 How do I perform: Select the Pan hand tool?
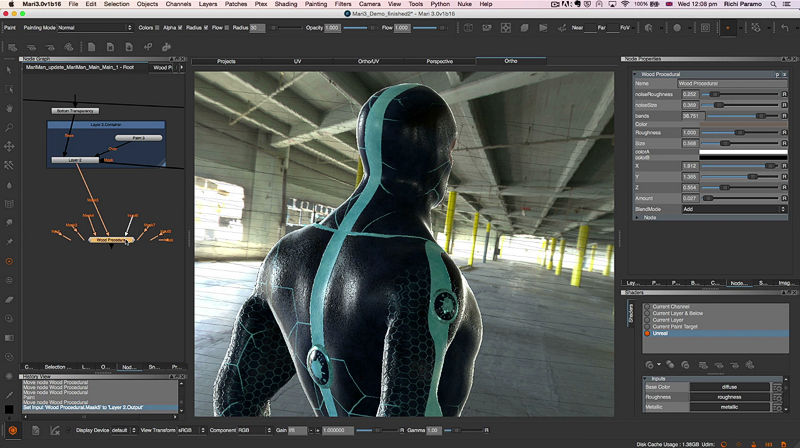9,107
